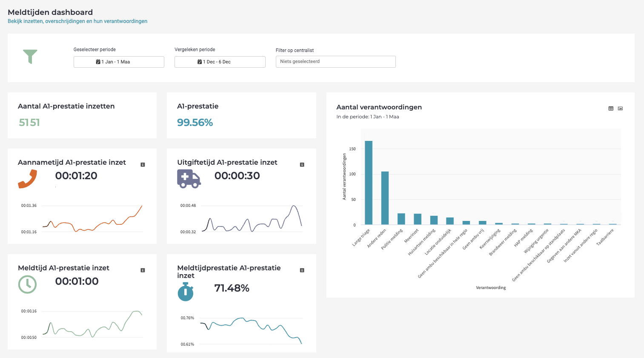
Task: Click the Uitgiftetijd A1-prestatie inzet title
Action: [227, 163]
